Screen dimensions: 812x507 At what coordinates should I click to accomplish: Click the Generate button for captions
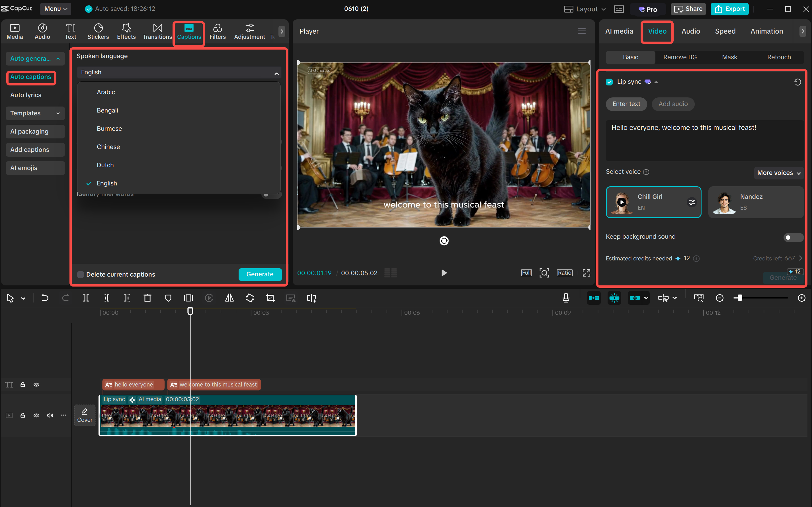tap(260, 274)
